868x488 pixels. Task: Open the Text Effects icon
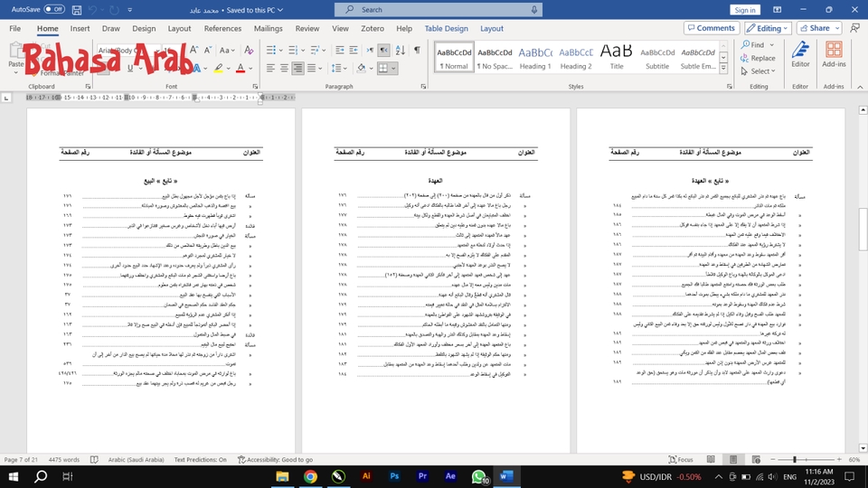click(196, 68)
